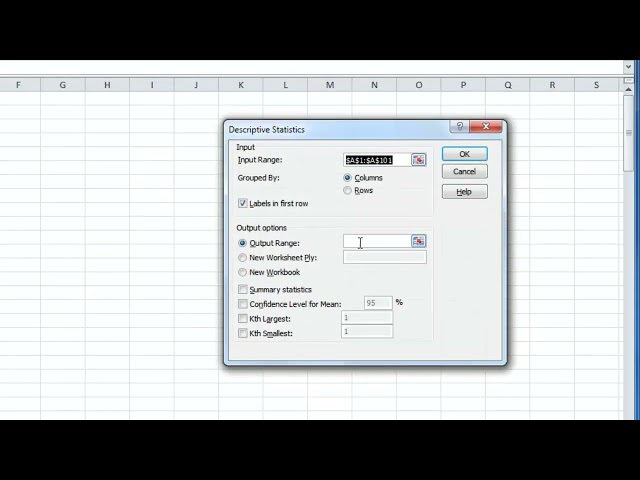Click the Descriptive Statistics title bar

click(337, 129)
